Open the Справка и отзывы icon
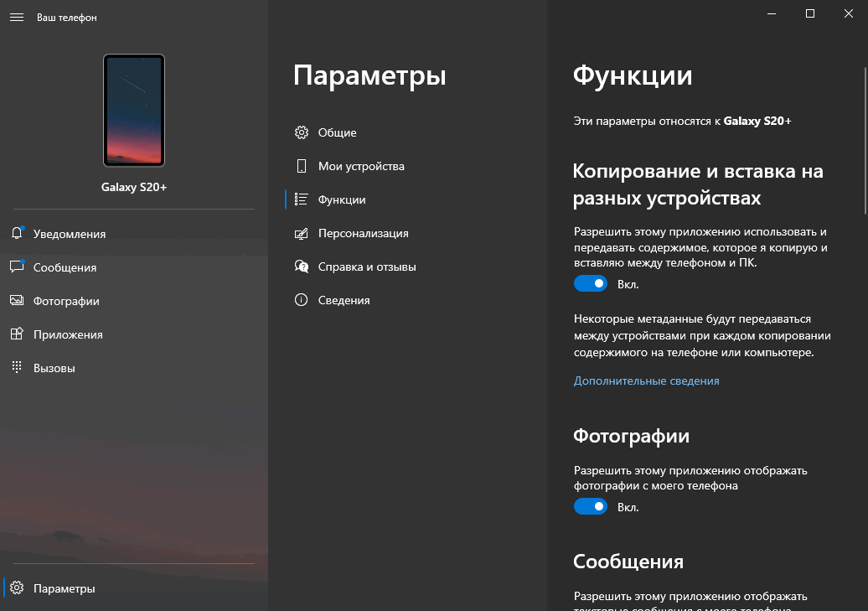This screenshot has width=868, height=611. point(302,267)
